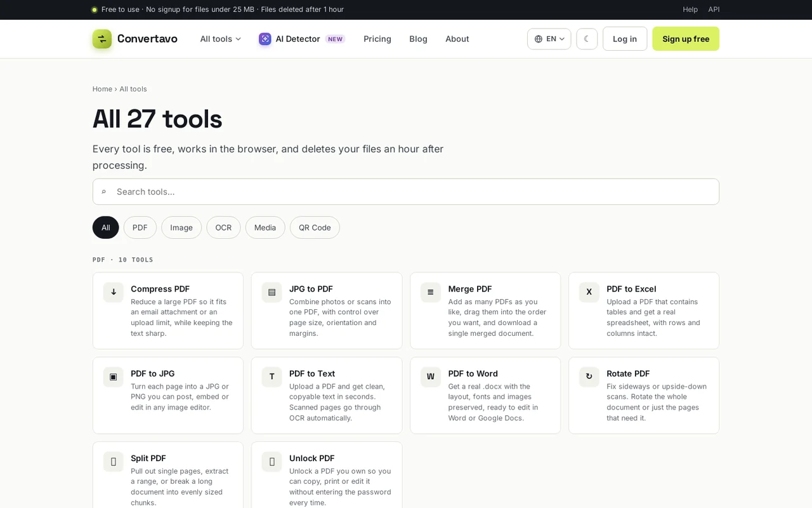Image resolution: width=812 pixels, height=508 pixels.
Task: Filter tools by OCR category
Action: (223, 227)
